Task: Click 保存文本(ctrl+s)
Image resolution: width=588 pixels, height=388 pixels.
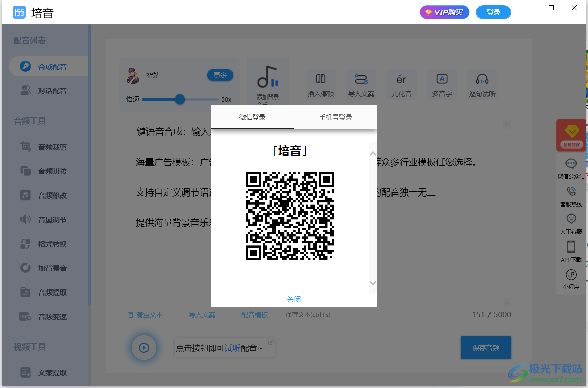Action: coord(308,315)
